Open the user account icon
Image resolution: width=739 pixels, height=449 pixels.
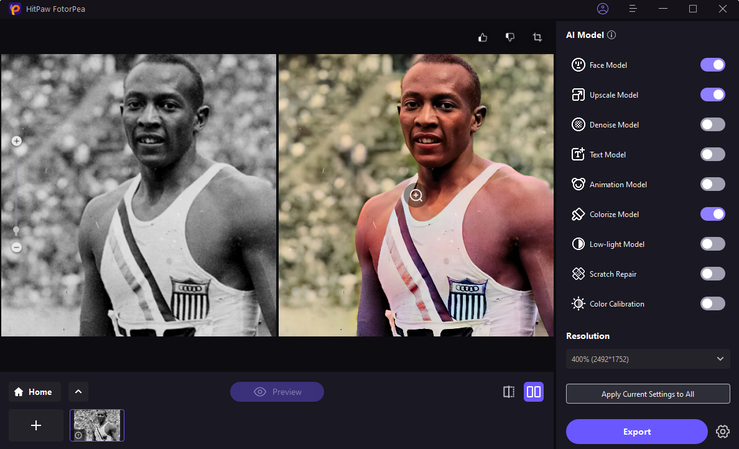click(x=602, y=9)
